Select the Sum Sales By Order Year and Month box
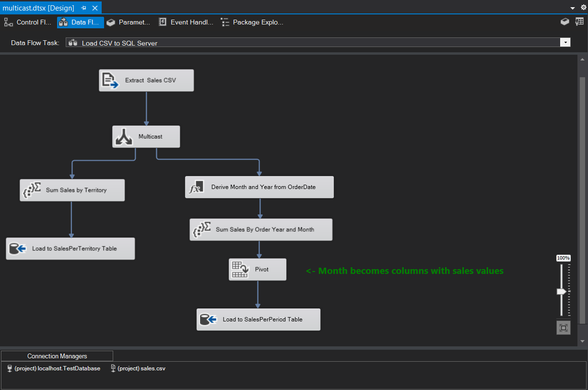Screen dimensions: 588x390 click(x=261, y=229)
